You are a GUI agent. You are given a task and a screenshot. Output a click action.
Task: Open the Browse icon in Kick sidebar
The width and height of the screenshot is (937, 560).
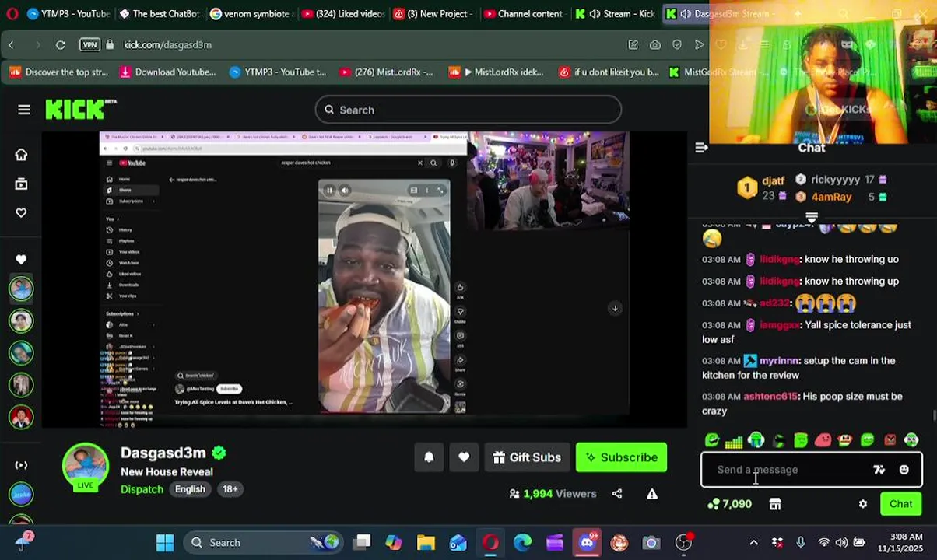coord(21,184)
